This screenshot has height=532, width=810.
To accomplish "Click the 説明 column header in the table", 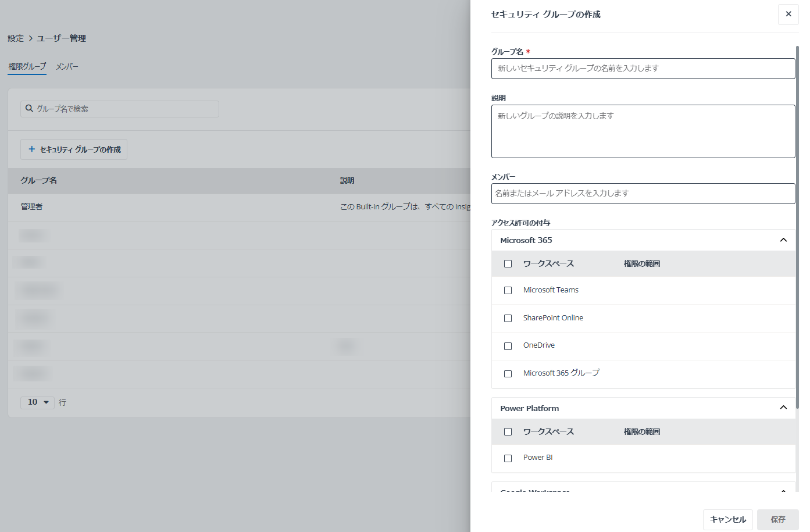I will (x=347, y=181).
